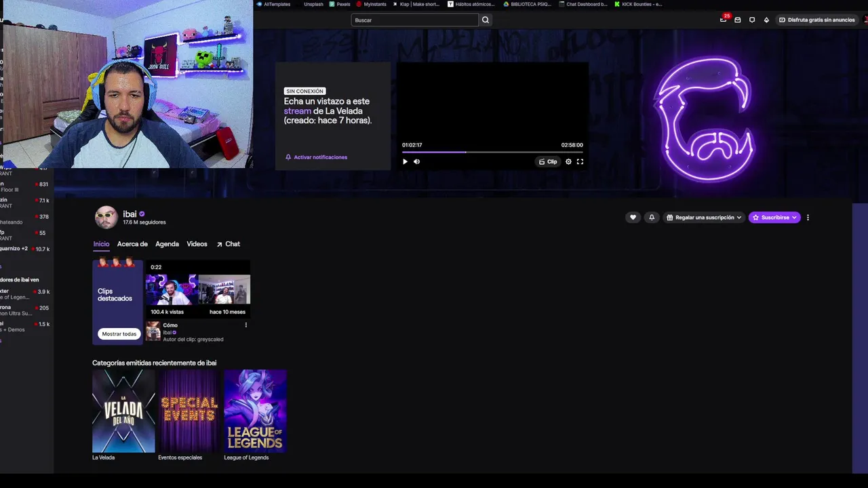
Task: Select sidebar channel with 3.9 k viewers
Action: (25, 294)
